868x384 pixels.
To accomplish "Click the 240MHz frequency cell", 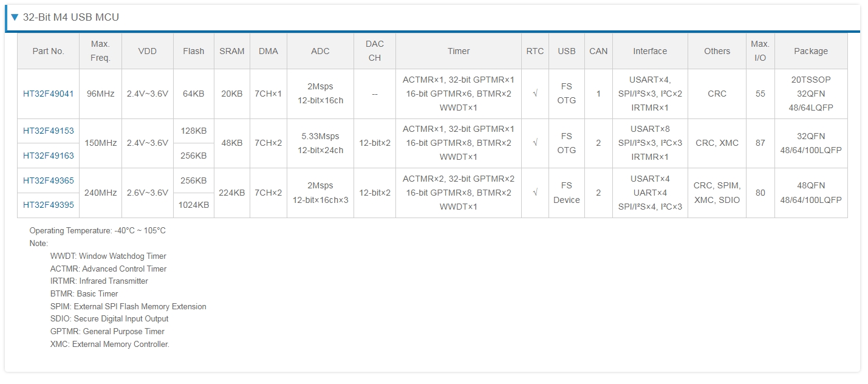I will coord(101,193).
